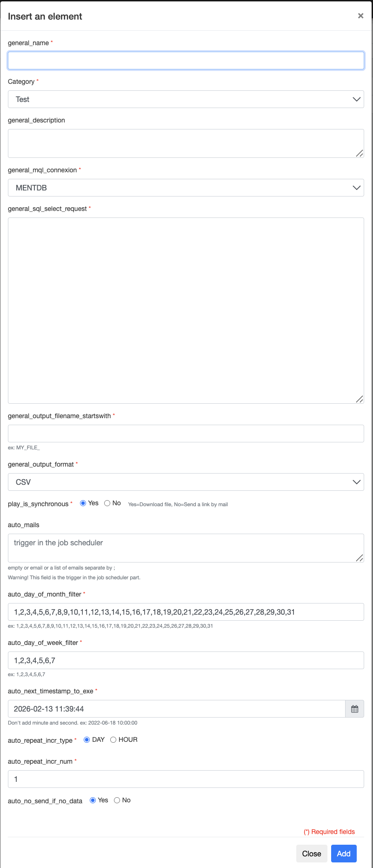This screenshot has height=868, width=373.
Task: Select No for play_is_synchronous
Action: click(107, 503)
